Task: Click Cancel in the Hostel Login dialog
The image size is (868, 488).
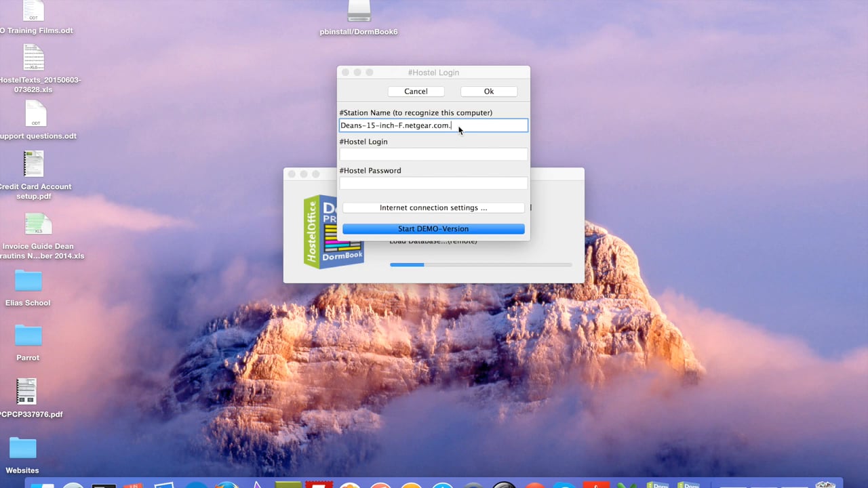Action: point(416,91)
